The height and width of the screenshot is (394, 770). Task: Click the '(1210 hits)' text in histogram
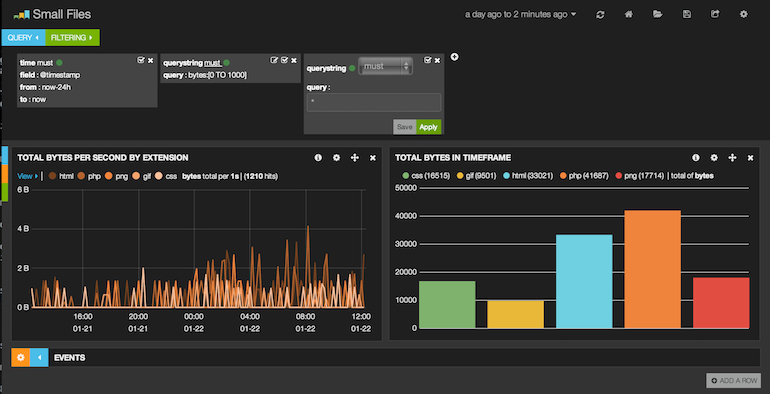coord(261,176)
